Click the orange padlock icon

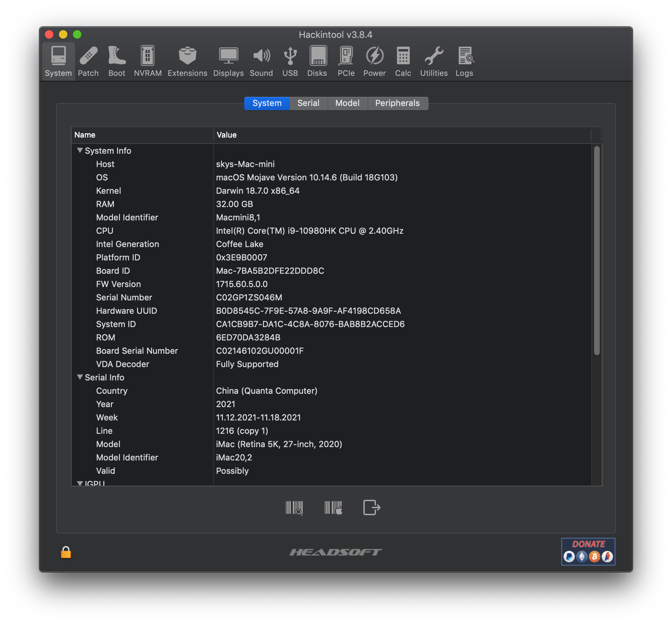pos(66,552)
